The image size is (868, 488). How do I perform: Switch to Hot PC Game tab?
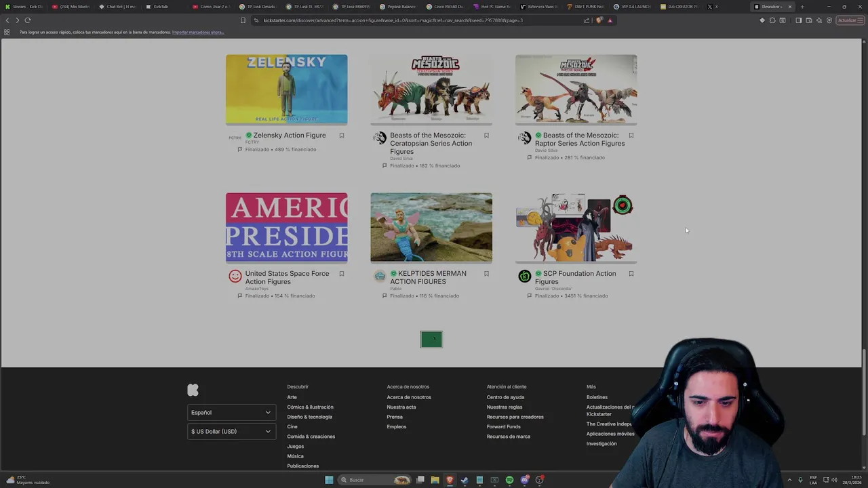click(492, 7)
